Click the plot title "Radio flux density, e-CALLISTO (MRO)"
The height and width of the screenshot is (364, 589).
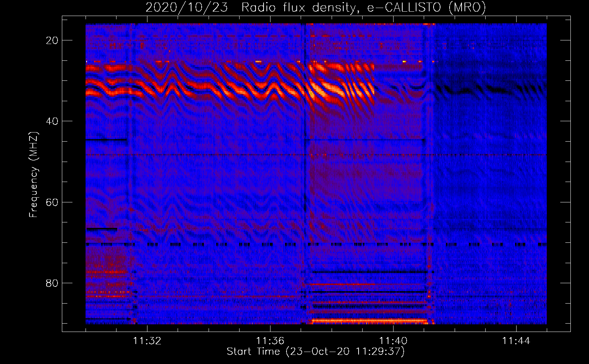[x=363, y=8]
